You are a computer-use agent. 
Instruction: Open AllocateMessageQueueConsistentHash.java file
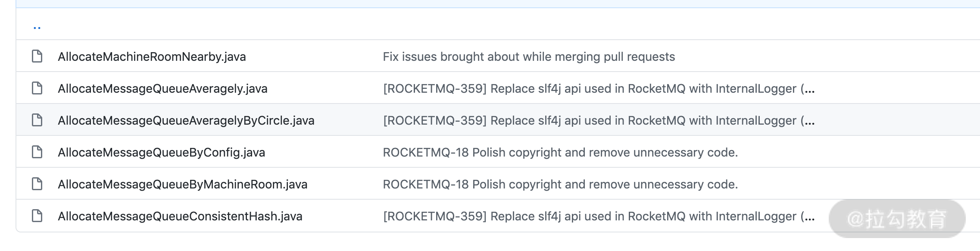click(x=180, y=216)
